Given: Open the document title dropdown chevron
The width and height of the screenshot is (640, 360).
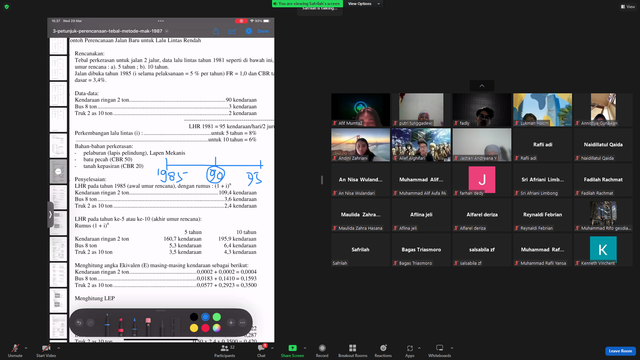Looking at the screenshot, I should [167, 31].
